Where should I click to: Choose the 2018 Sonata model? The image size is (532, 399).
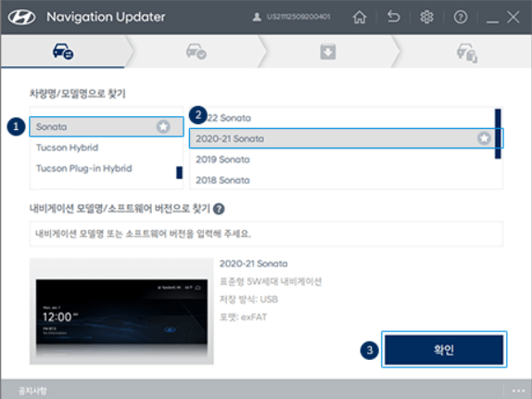[342, 180]
